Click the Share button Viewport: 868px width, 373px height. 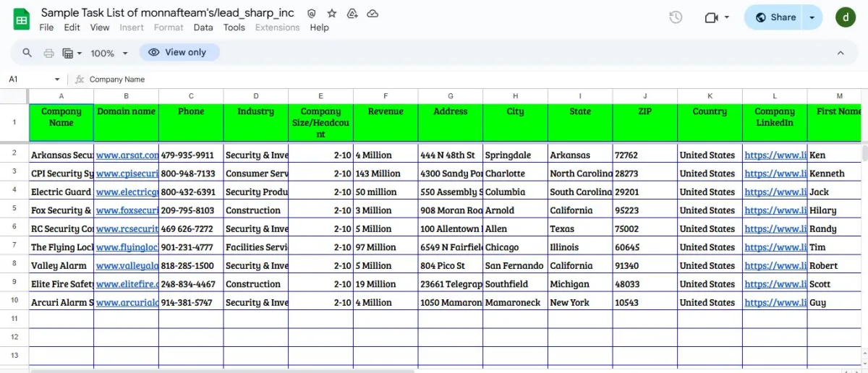[775, 17]
